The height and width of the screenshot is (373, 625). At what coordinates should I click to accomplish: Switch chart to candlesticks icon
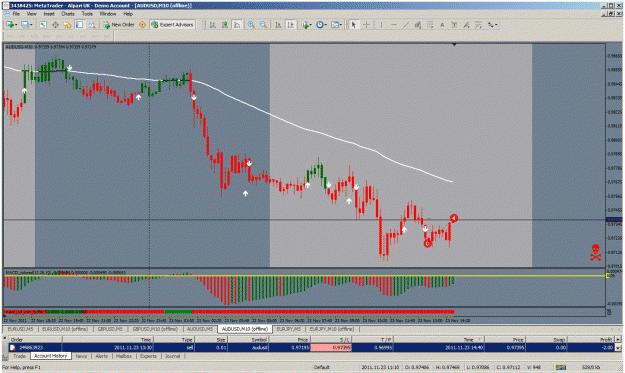[225, 25]
